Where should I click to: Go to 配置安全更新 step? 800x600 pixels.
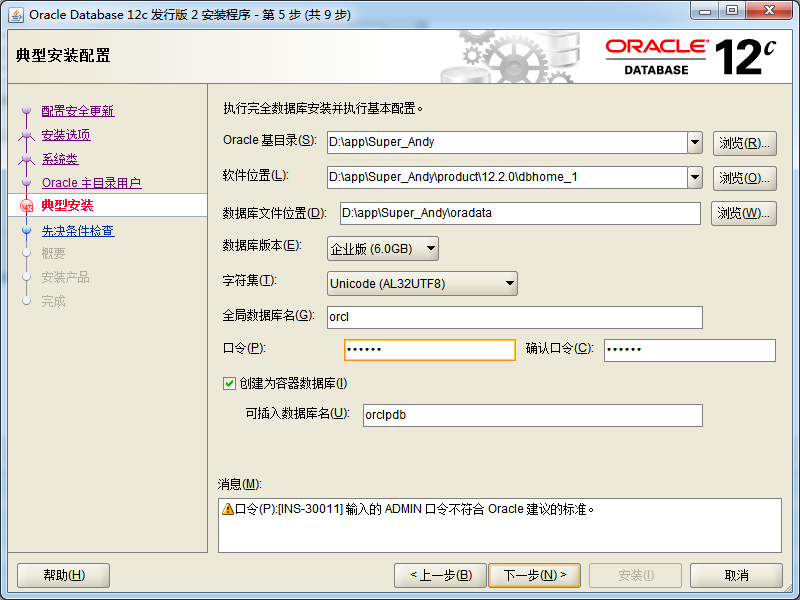(x=78, y=111)
